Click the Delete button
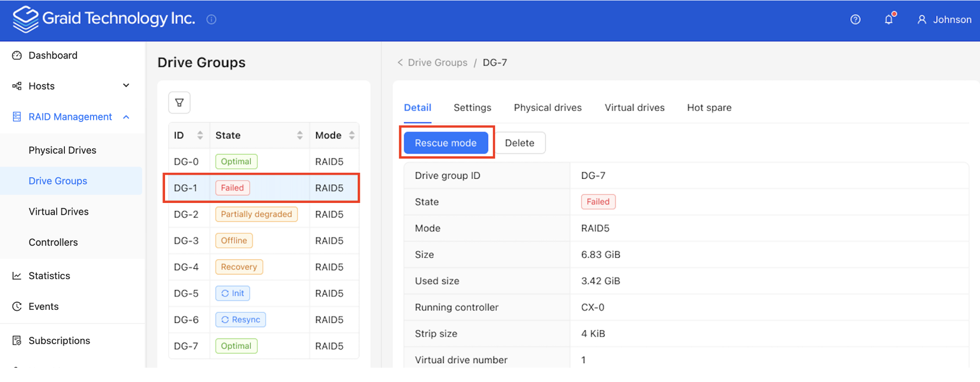 [520, 143]
